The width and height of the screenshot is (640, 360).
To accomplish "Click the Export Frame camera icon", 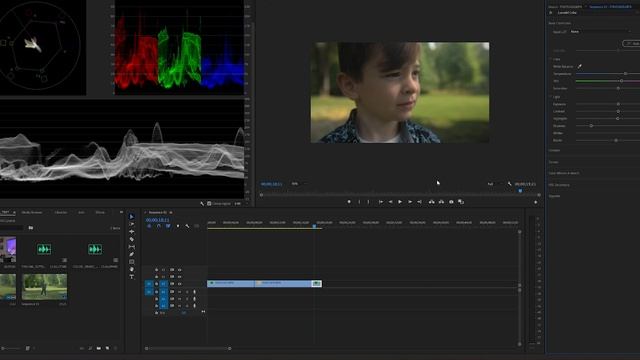I will coord(451,202).
